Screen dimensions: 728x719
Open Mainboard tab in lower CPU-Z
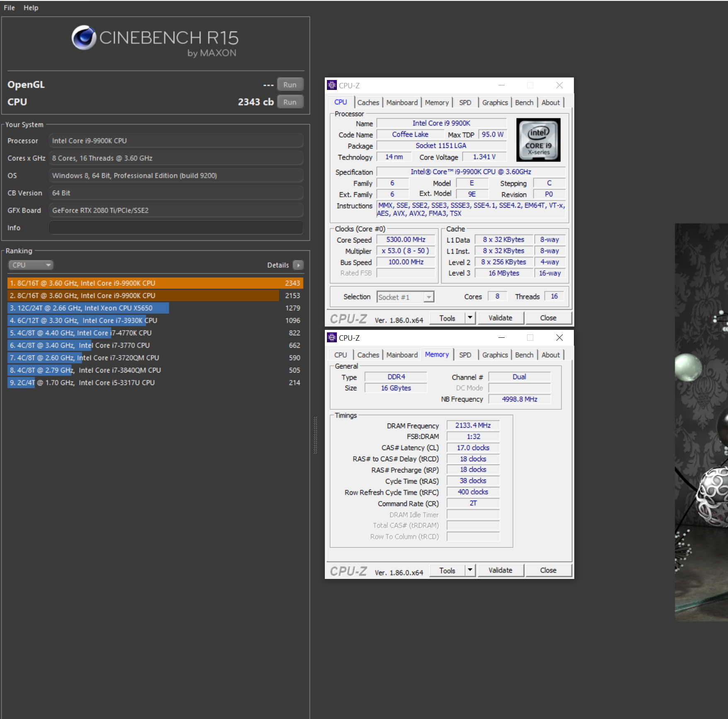coord(402,355)
